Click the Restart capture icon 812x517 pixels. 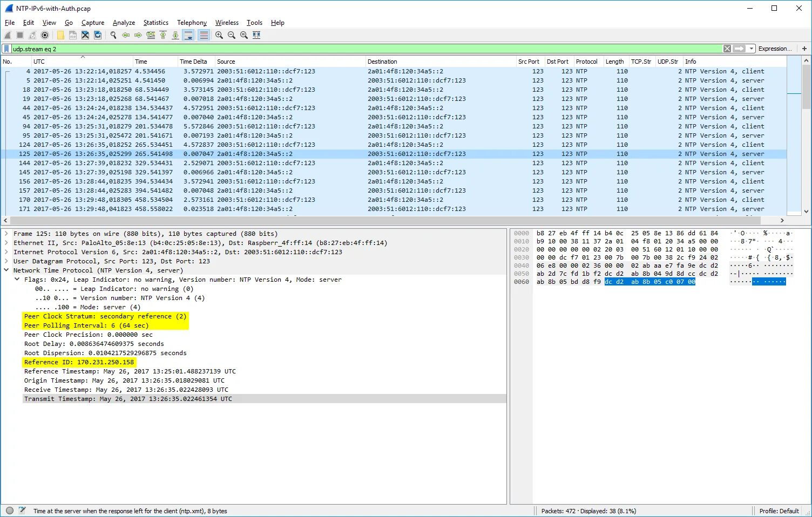click(x=32, y=35)
